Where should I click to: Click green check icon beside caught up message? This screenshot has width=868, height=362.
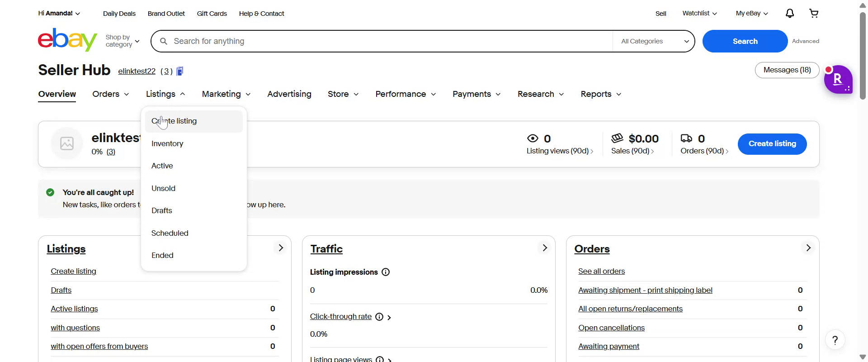(50, 192)
